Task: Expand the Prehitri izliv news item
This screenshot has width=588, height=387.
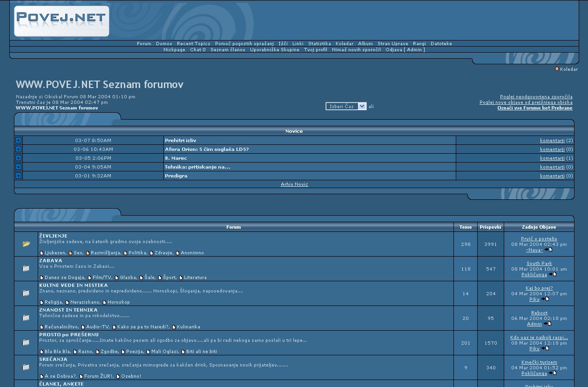Action: tap(19, 140)
